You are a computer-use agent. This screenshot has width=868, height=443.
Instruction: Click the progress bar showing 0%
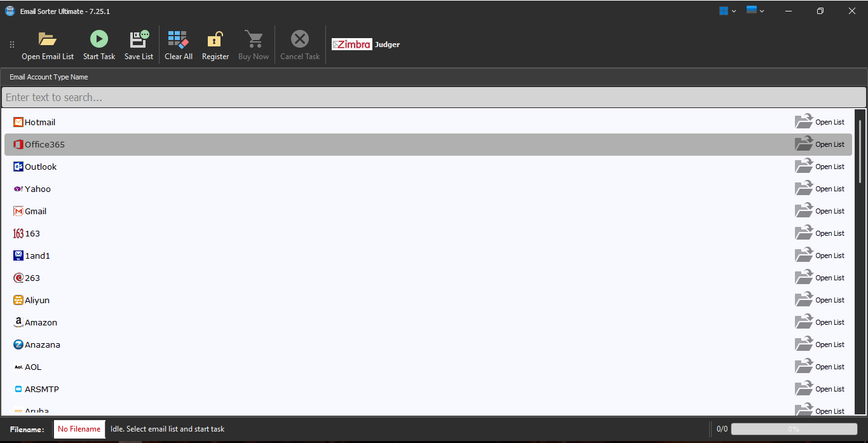click(x=794, y=429)
